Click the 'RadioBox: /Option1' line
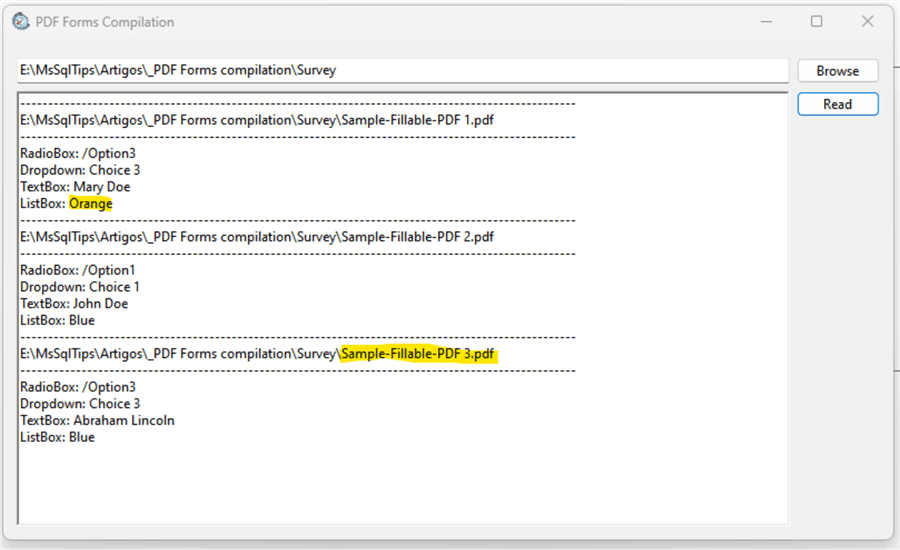The width and height of the screenshot is (900, 550). point(77,270)
